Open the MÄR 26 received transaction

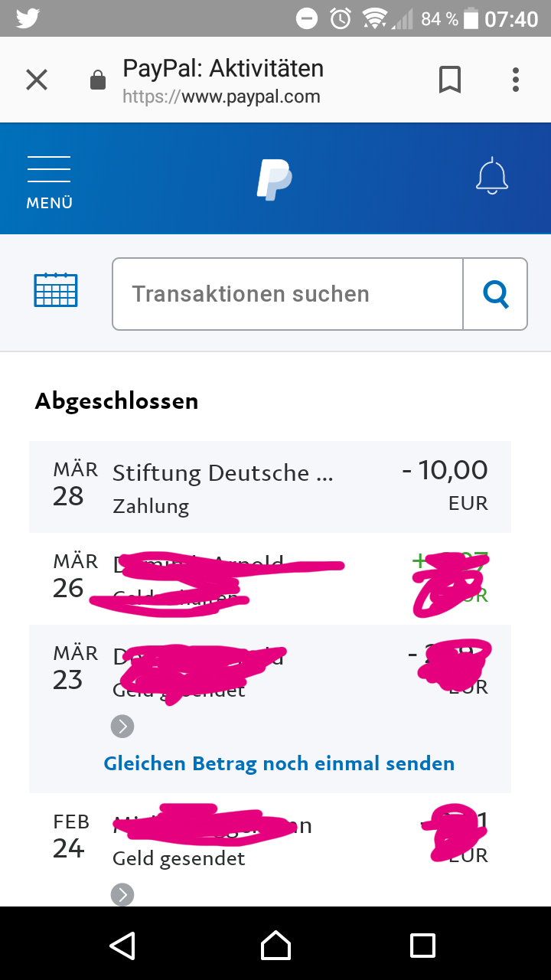[270, 579]
